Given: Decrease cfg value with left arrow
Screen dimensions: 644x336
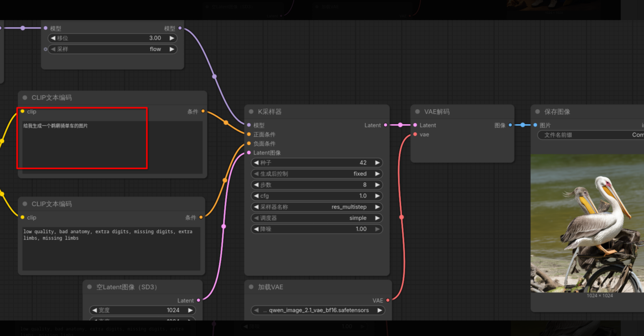Looking at the screenshot, I should (x=256, y=196).
